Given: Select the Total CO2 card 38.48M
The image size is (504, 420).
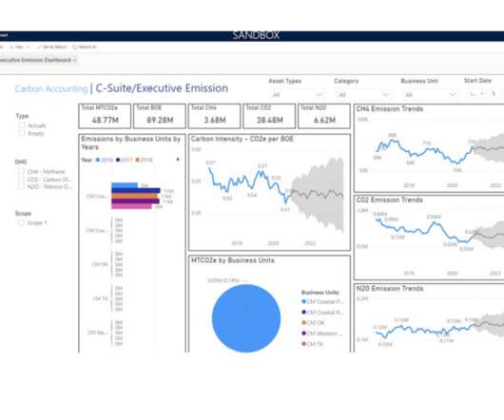Looking at the screenshot, I should 269,116.
